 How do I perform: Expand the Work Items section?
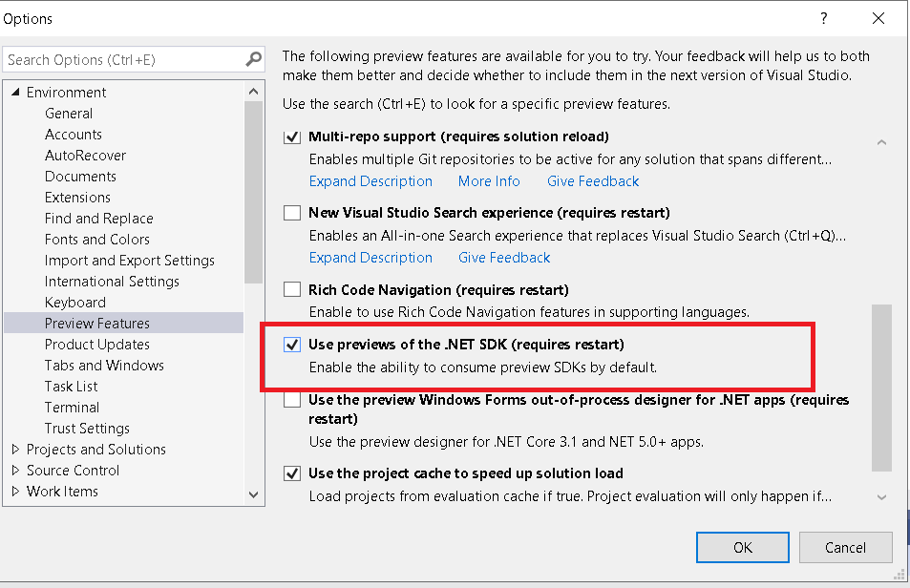[x=15, y=491]
